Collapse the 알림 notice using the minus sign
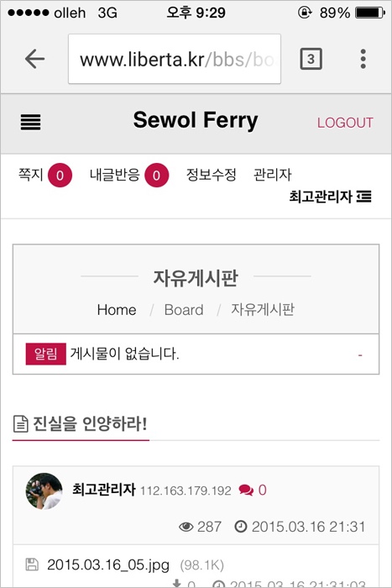 [x=360, y=354]
